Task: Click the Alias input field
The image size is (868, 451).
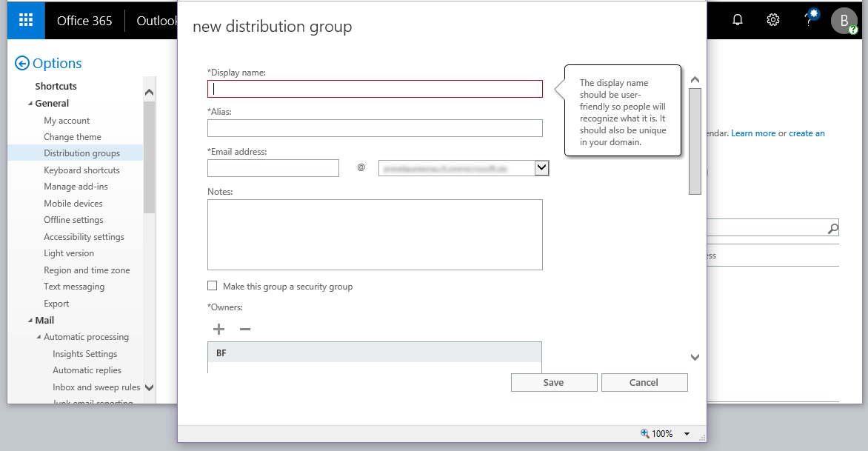Action: pyautogui.click(x=375, y=128)
